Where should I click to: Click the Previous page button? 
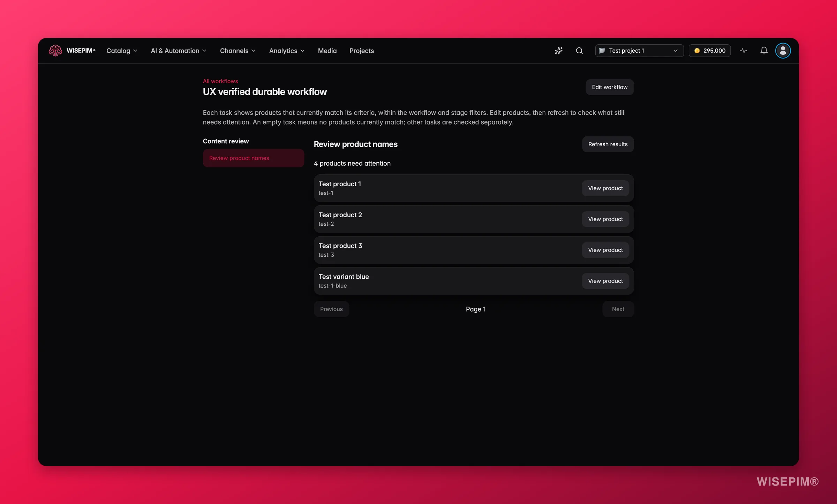click(x=331, y=309)
